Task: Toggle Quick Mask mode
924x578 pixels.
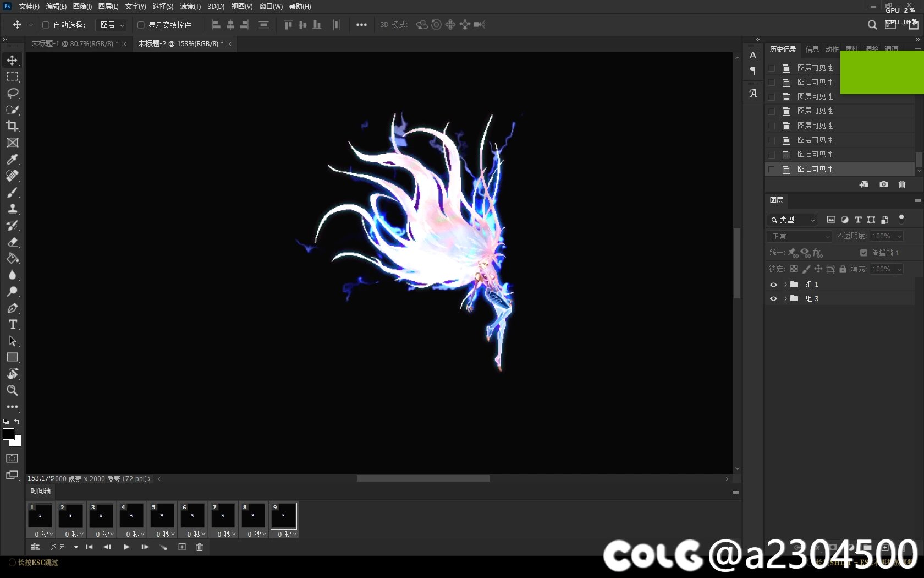Action: [12, 458]
